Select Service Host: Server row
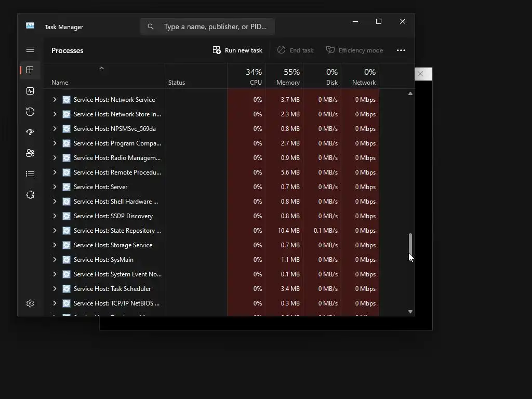 click(x=212, y=187)
